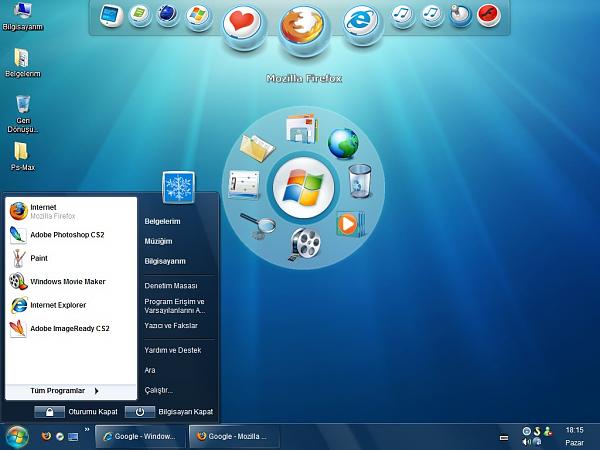The width and height of the screenshot is (600, 450).
Task: Switch to Google - Mozilla taskbar window
Action: pos(234,436)
